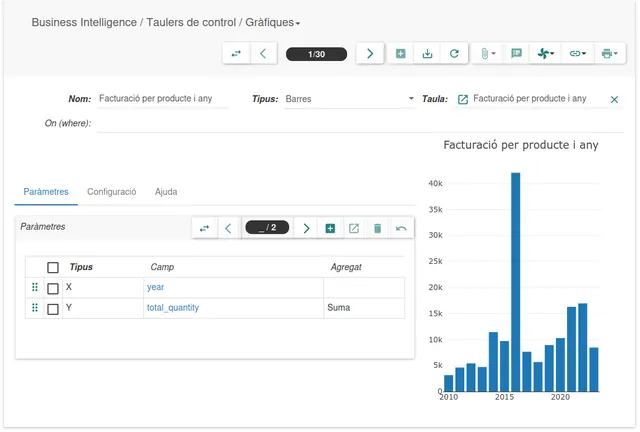Screen dimensions: 640x432
Task: Open the linked Taula record icon
Action: tap(462, 99)
